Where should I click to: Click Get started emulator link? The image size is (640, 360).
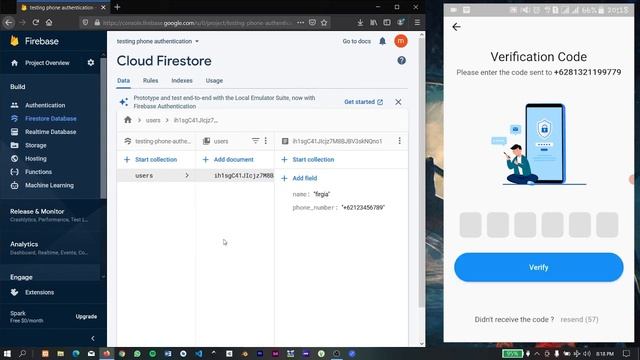coord(363,102)
